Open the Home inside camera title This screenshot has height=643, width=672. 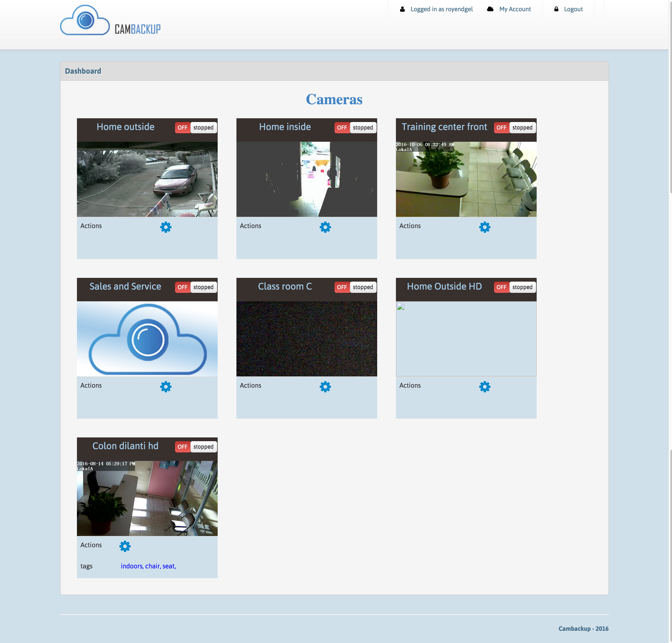(x=285, y=127)
